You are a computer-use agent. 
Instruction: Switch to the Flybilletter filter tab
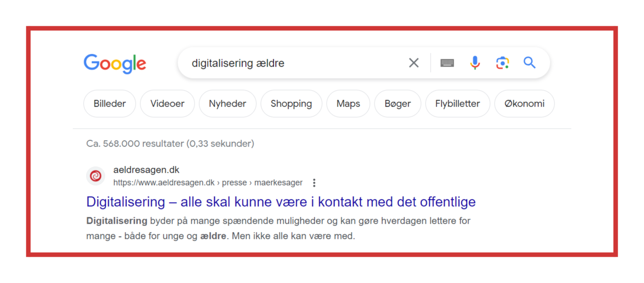(x=458, y=104)
